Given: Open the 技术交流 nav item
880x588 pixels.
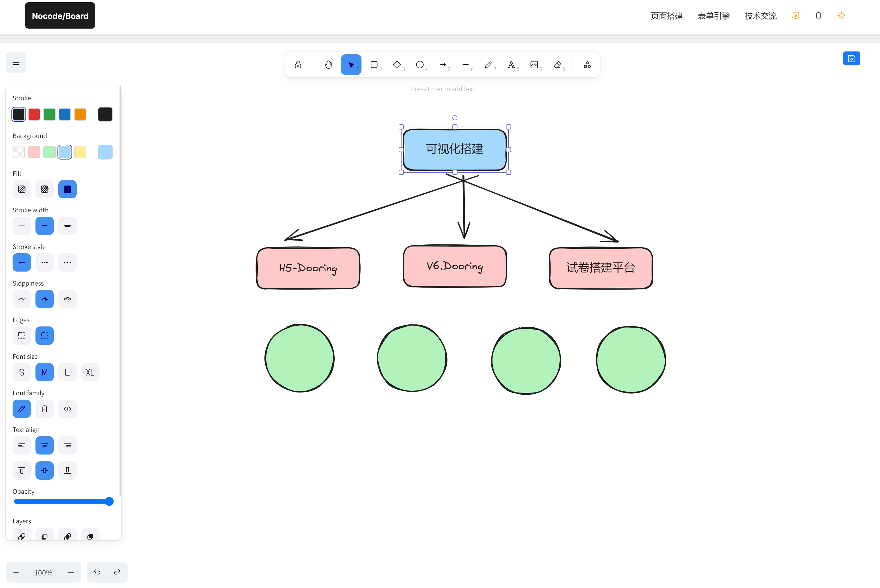Looking at the screenshot, I should pyautogui.click(x=760, y=16).
